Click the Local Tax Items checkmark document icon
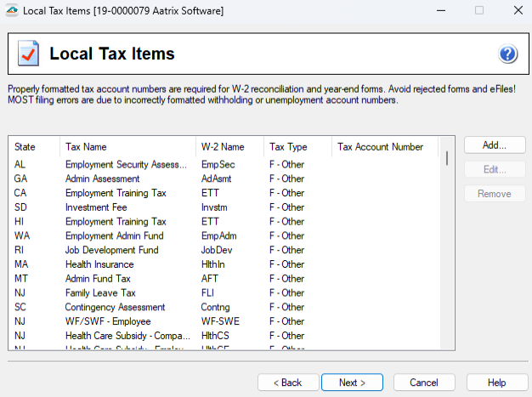 28,54
